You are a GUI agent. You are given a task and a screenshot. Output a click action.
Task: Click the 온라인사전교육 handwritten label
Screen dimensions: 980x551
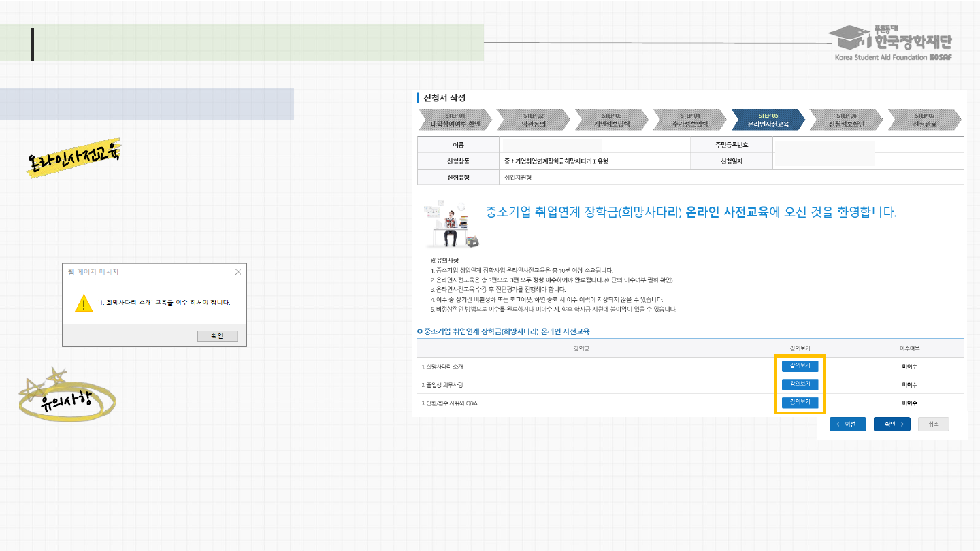(73, 159)
